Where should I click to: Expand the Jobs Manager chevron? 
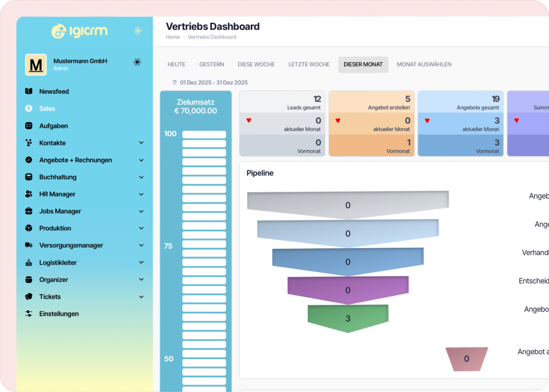[x=141, y=211]
